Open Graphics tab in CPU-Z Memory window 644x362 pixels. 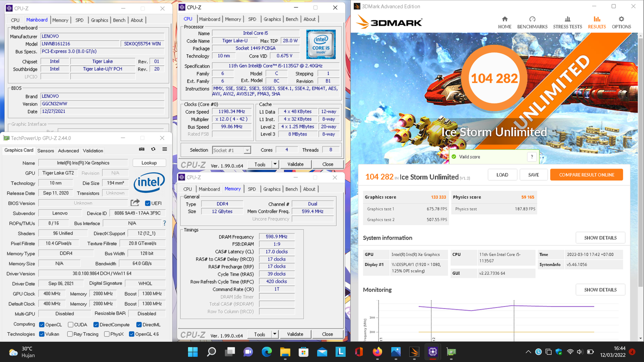272,189
